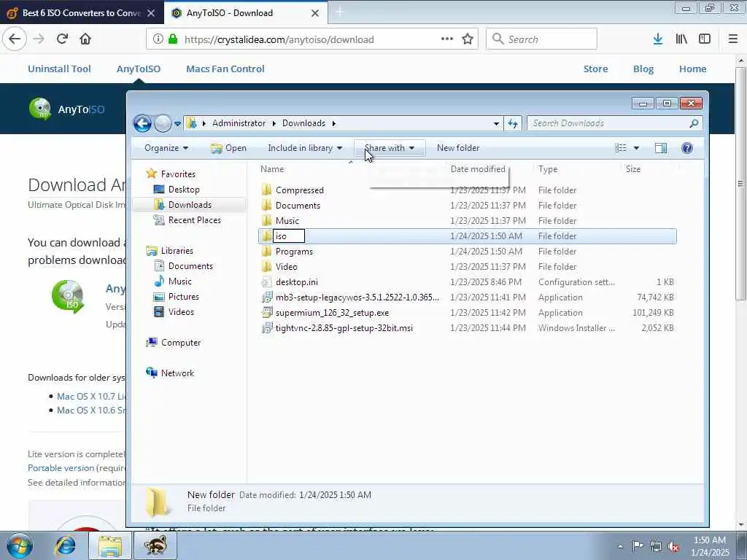Switch to Best 6 ISO Converters tab

[81, 13]
